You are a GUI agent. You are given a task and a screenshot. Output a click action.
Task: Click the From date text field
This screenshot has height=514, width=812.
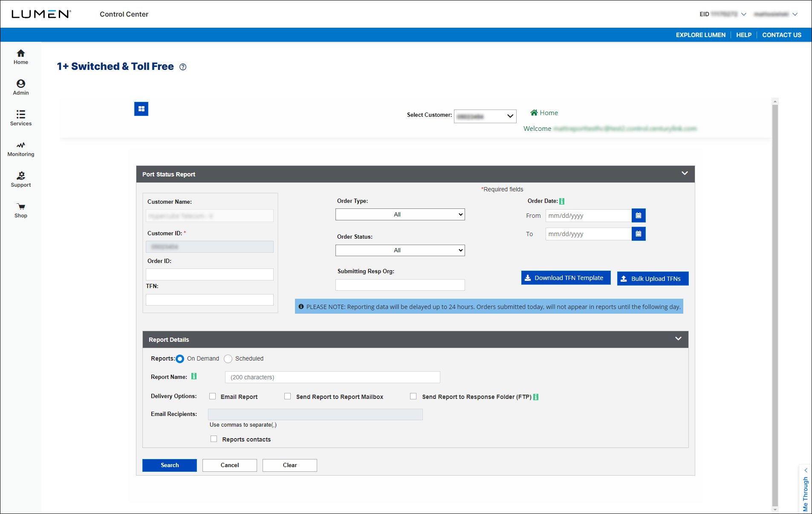tap(589, 216)
